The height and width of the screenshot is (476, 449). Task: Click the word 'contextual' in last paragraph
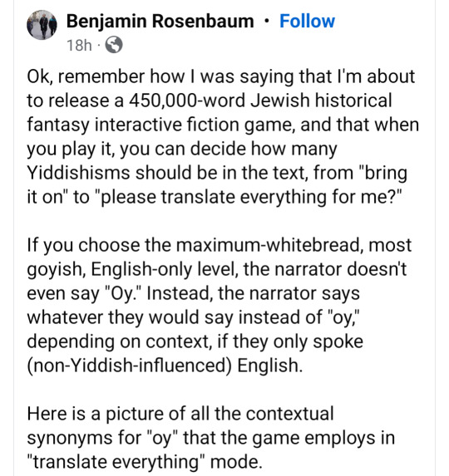(x=290, y=414)
